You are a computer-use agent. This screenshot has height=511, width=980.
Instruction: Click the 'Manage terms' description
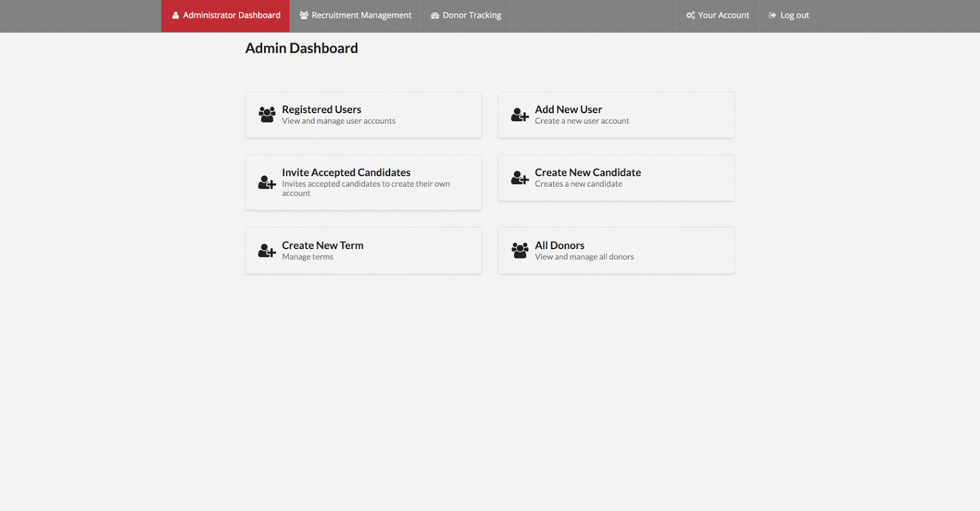tap(307, 257)
